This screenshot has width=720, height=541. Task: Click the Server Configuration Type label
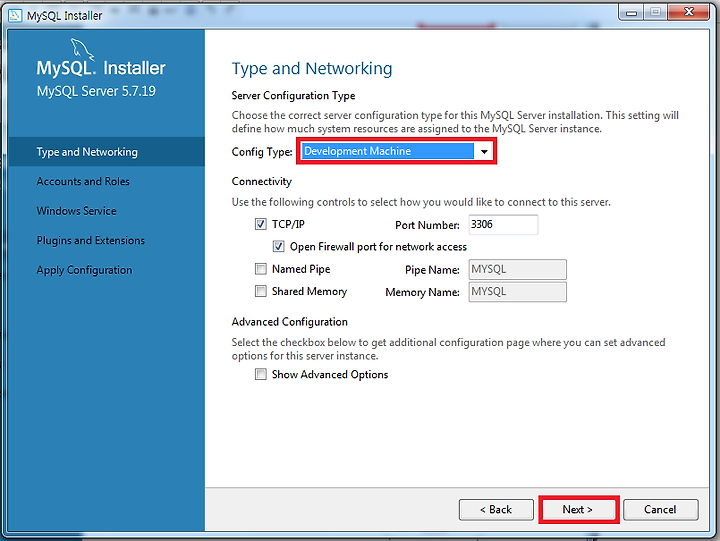293,96
